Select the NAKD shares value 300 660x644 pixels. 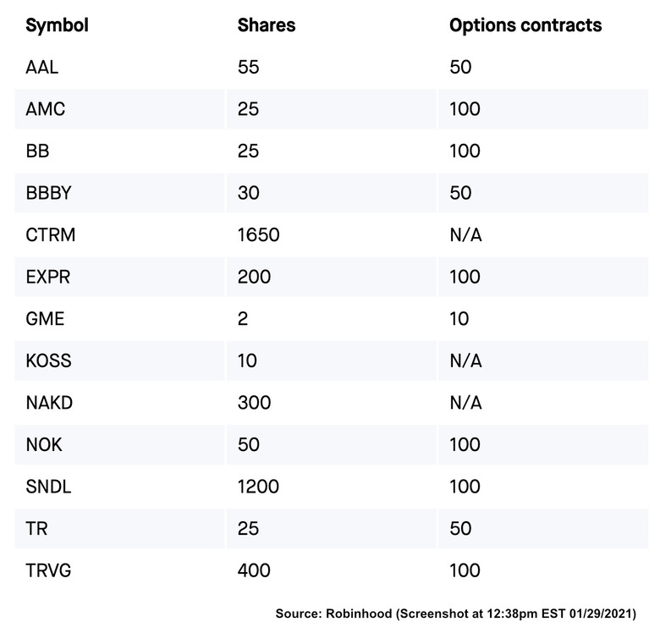[254, 403]
